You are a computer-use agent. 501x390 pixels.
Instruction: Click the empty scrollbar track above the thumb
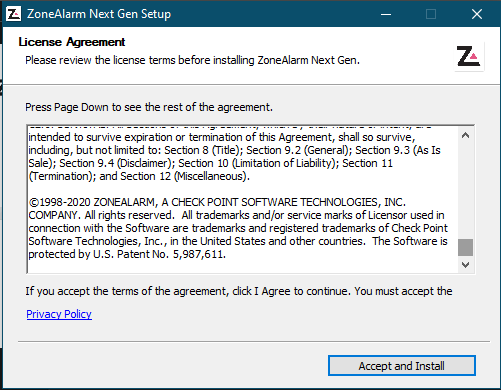pyautogui.click(x=465, y=191)
